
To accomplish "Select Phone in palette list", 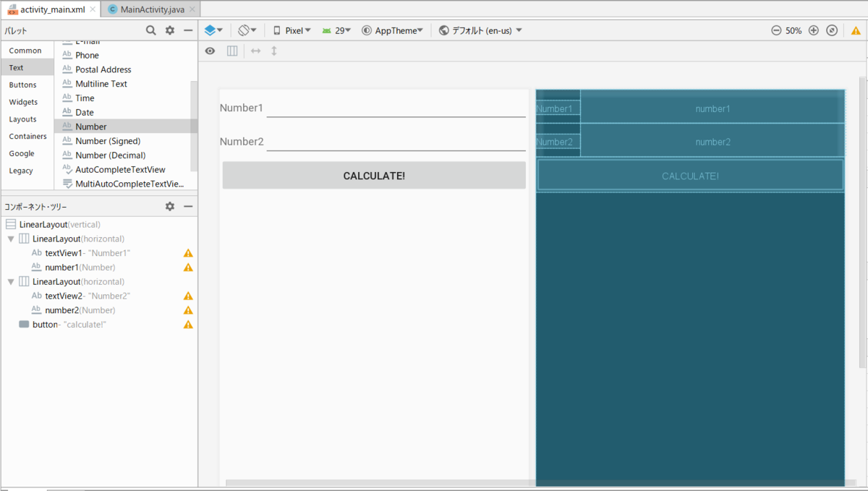I will 122,55.
